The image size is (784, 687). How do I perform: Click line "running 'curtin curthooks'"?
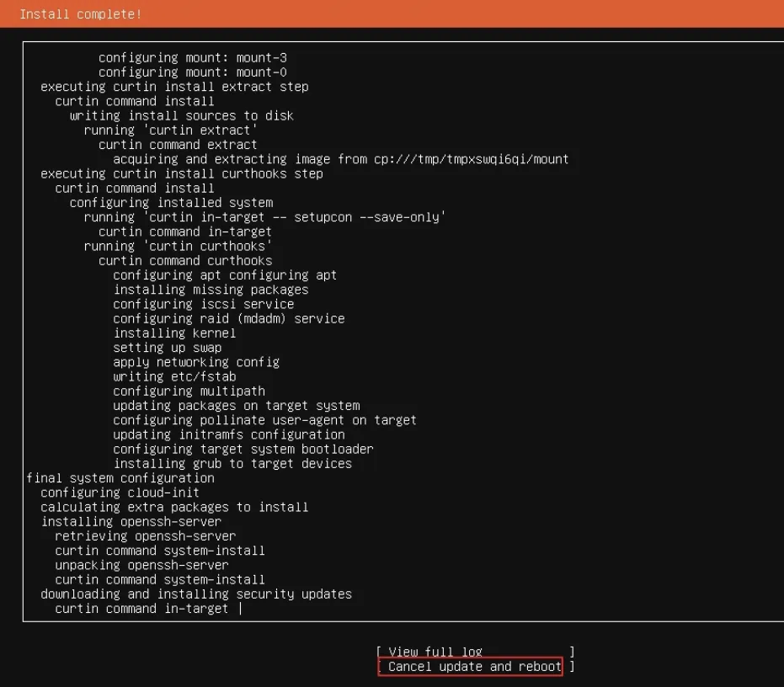pos(178,246)
